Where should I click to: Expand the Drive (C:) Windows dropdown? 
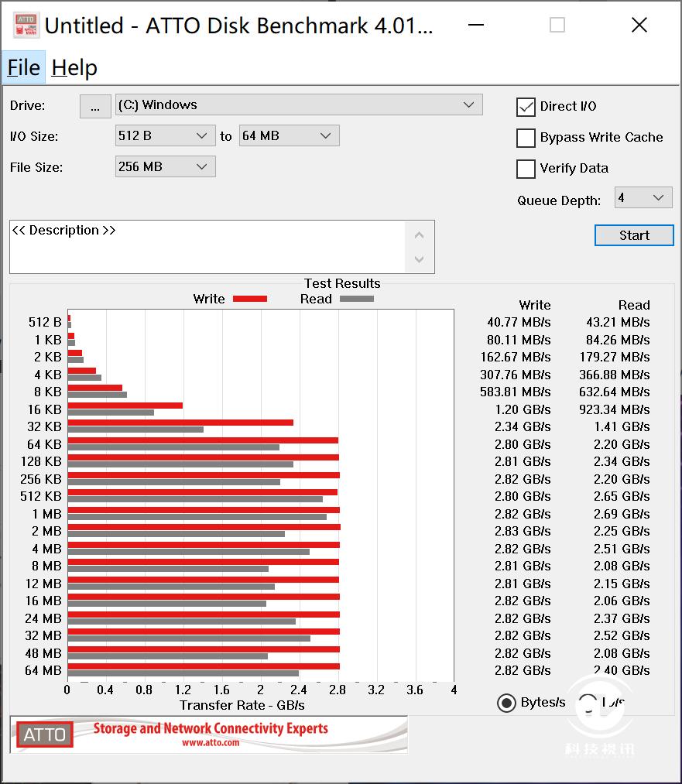pos(299,104)
